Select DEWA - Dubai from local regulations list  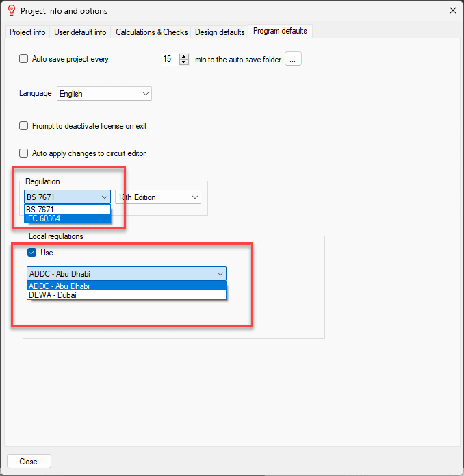pos(126,295)
